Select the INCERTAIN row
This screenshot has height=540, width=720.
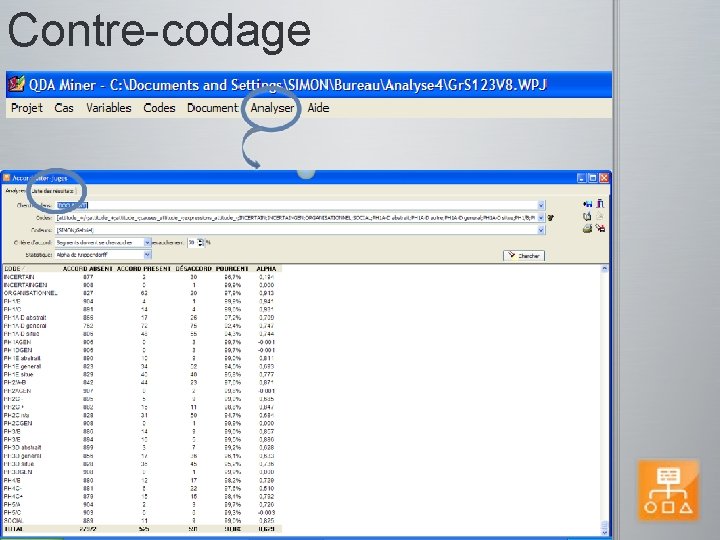tap(142, 277)
